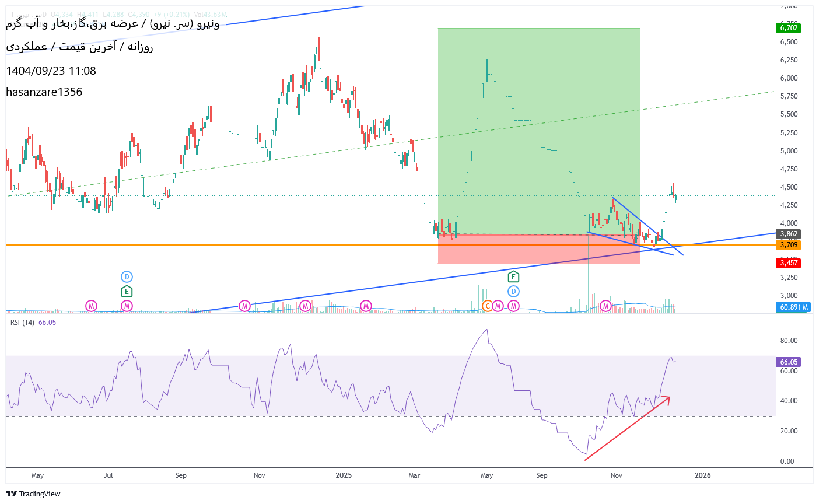Click the RSI (14) indicator legend

tap(23, 323)
